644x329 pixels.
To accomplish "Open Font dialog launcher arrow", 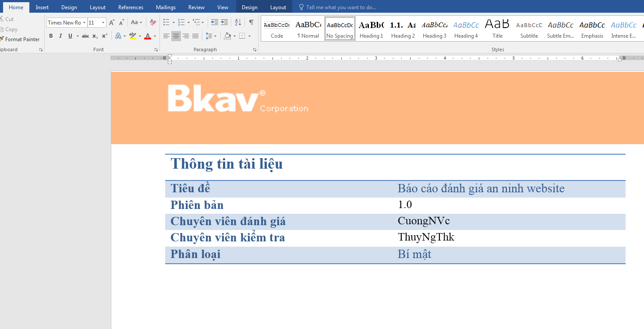I will tap(156, 50).
